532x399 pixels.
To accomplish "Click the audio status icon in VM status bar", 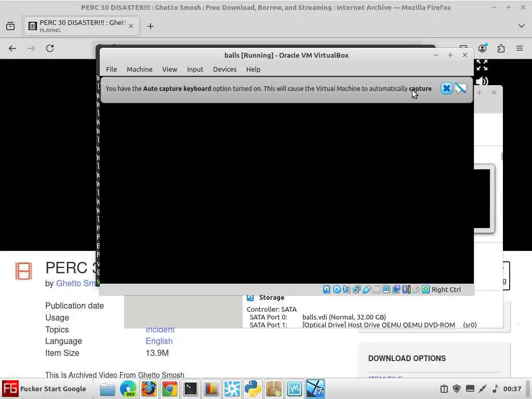I will (347, 289).
